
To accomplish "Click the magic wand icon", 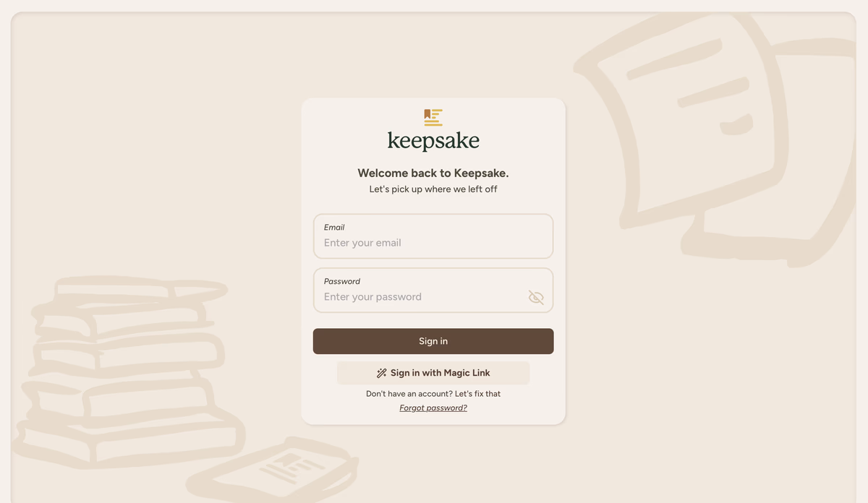I will (382, 373).
